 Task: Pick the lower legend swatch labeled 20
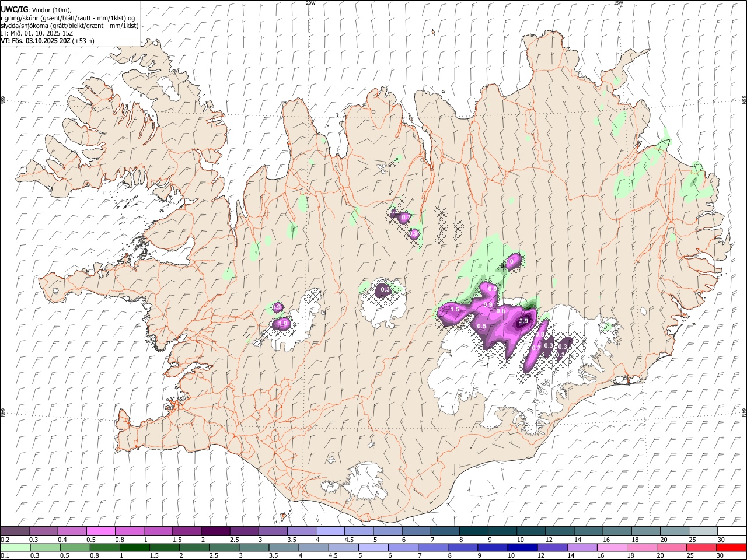[x=671, y=547]
